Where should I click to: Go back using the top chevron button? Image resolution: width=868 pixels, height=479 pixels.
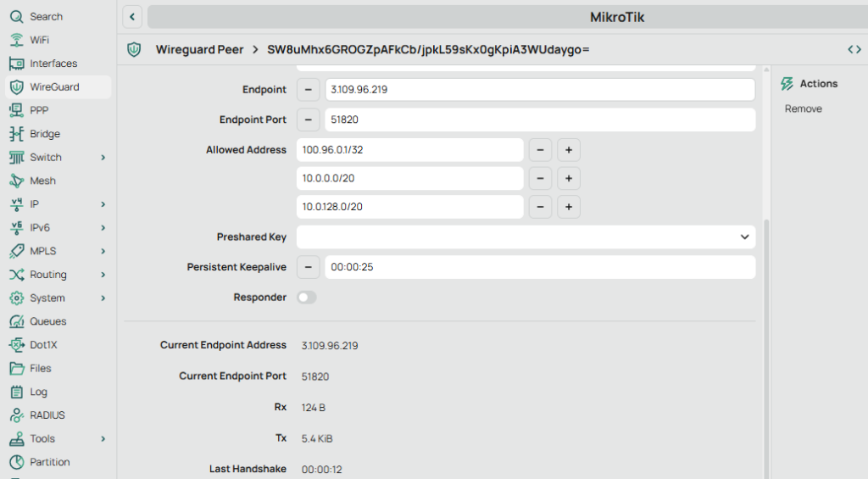(x=132, y=17)
